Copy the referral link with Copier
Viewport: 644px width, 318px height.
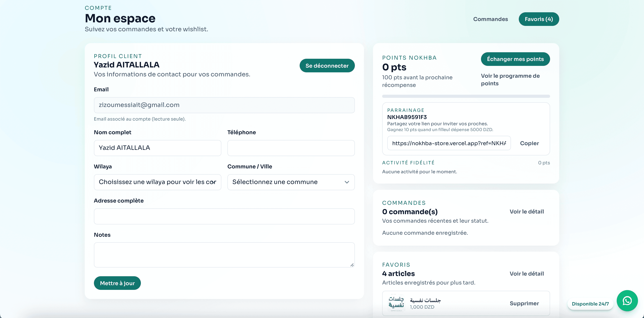pyautogui.click(x=530, y=143)
